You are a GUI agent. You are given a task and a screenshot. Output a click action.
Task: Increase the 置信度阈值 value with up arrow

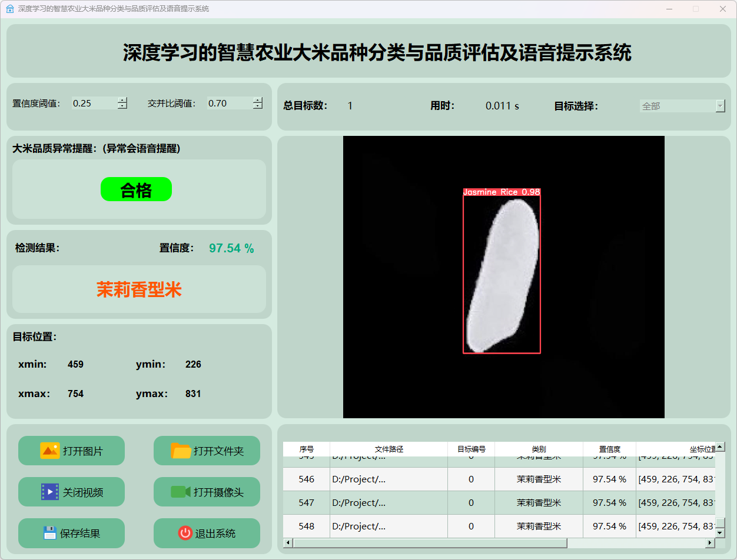coord(122,100)
